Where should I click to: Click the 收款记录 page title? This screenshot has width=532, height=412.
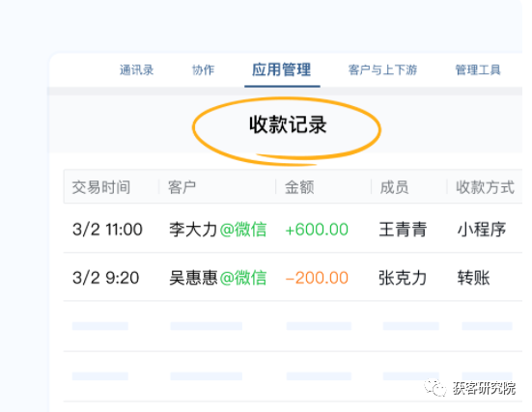288,124
